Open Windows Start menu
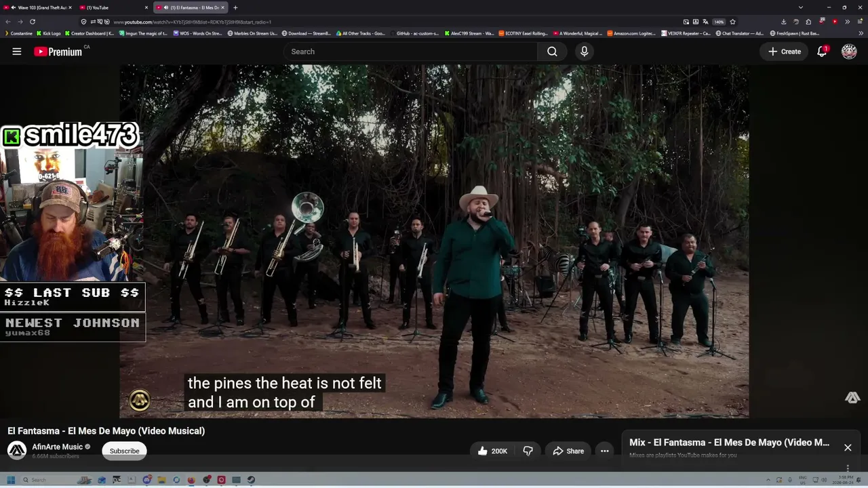 pos(11,480)
